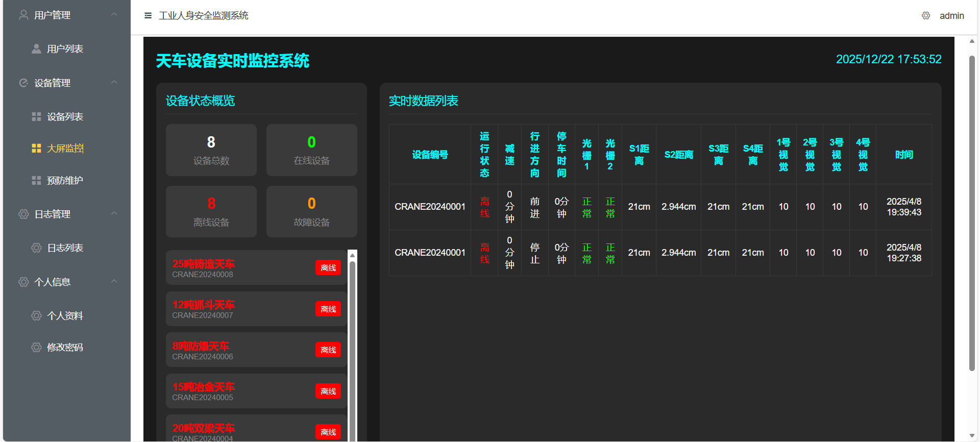
Task: Select the 15吨冶金天车 device card
Action: [257, 391]
